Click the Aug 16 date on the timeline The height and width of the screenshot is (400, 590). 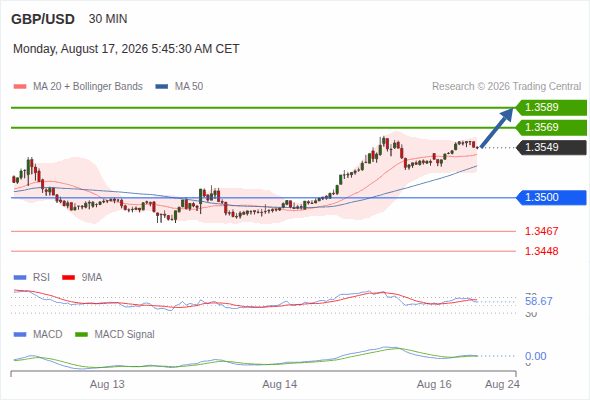pos(434,385)
